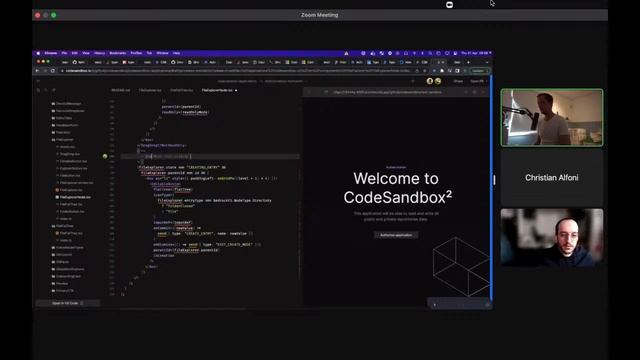Click the code line containing "CREATE_ENTRY"
The height and width of the screenshot is (360, 640).
tap(204, 233)
